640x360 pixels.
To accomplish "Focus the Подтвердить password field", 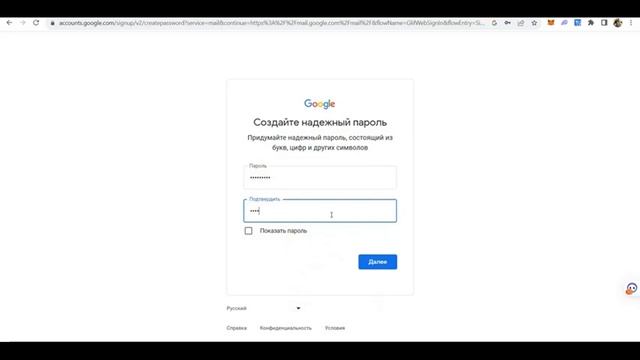I will pyautogui.click(x=320, y=211).
